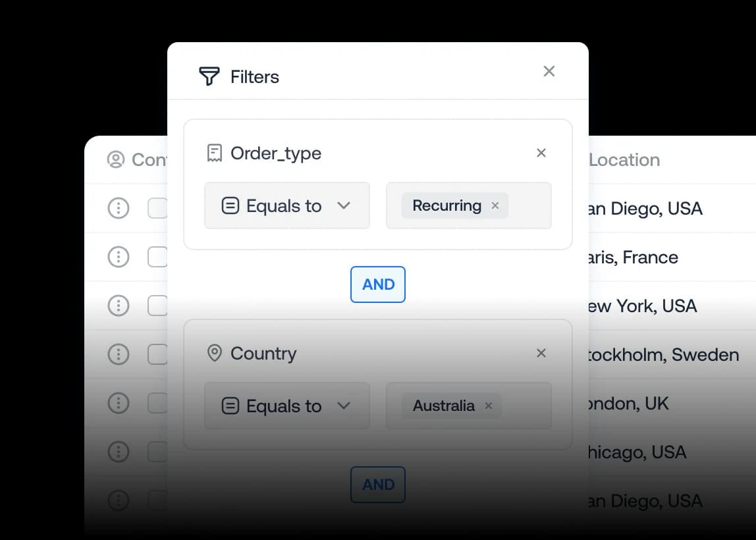Click the Order_type receipt icon

click(x=215, y=152)
